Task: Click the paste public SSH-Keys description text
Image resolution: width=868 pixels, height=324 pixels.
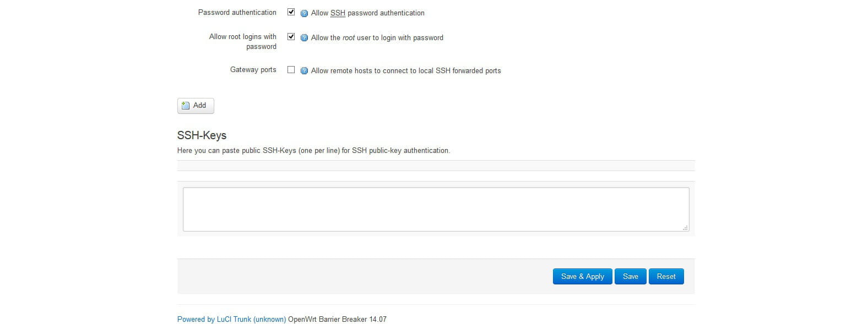Action: (x=313, y=150)
